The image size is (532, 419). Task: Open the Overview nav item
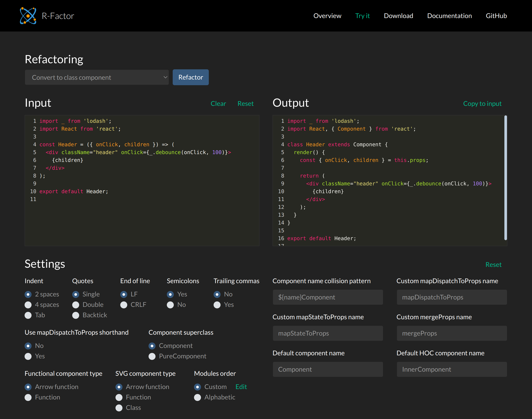point(327,16)
